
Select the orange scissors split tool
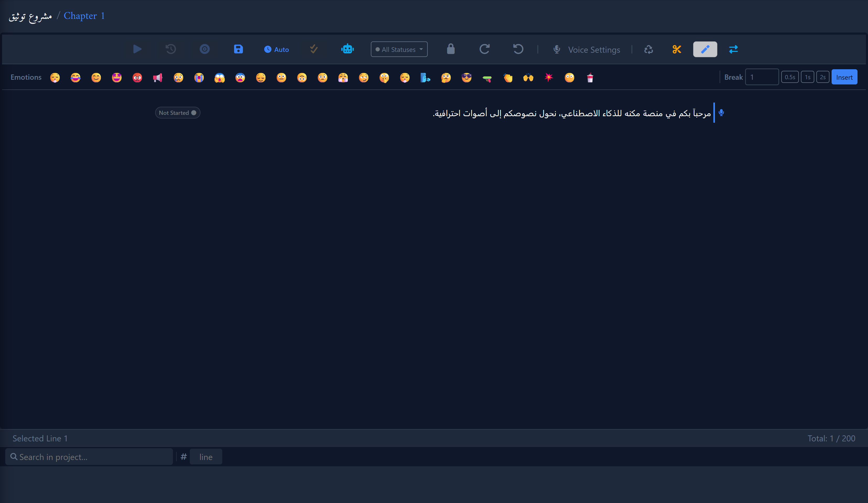point(677,49)
